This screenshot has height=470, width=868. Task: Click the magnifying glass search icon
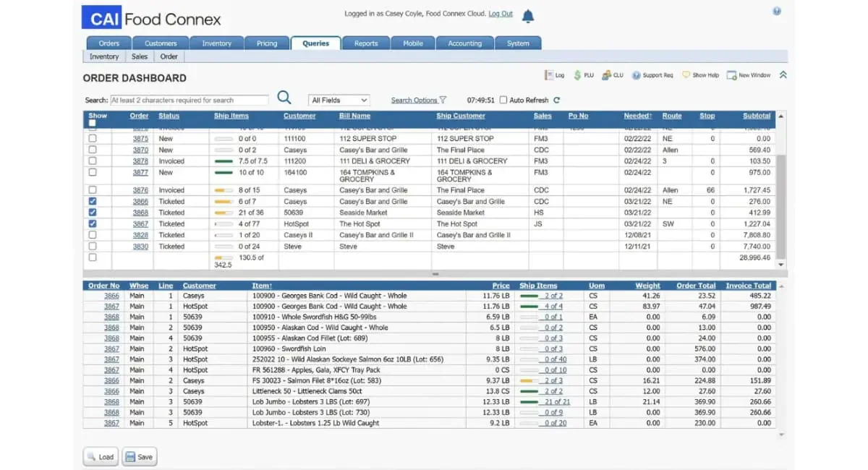coord(284,98)
